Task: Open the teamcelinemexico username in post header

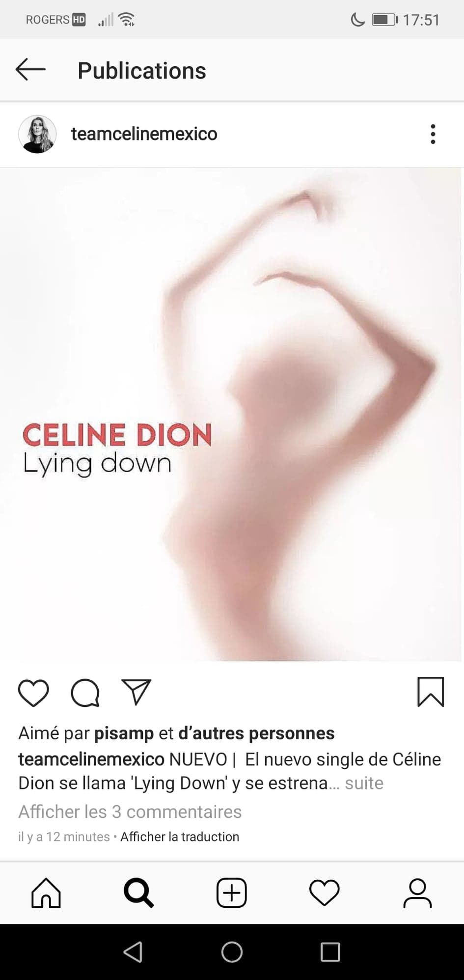Action: click(x=144, y=134)
